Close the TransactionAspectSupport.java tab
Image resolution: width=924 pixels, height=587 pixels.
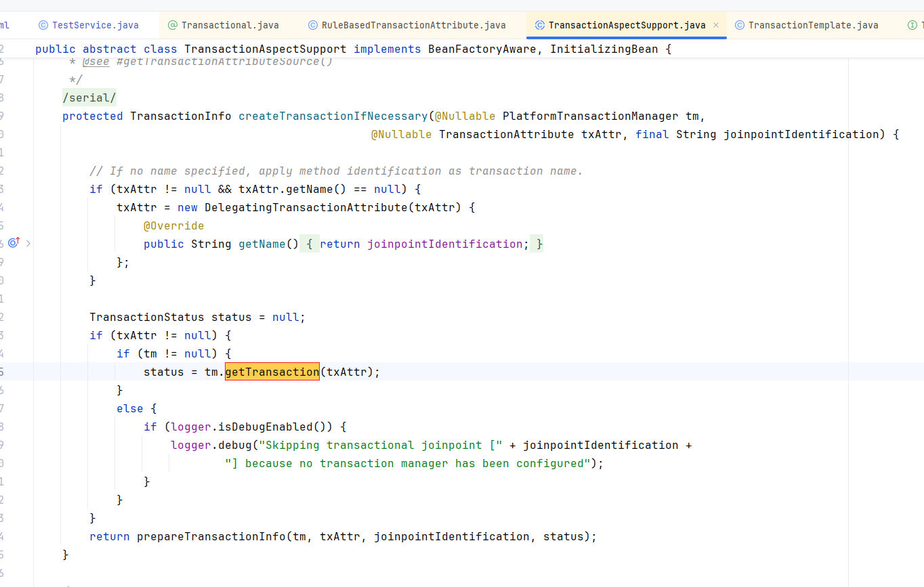(x=716, y=25)
